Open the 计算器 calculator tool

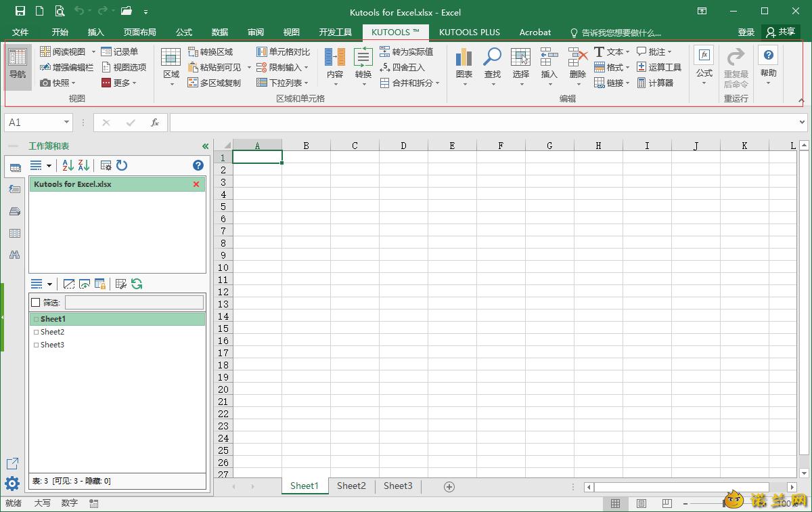coord(655,83)
